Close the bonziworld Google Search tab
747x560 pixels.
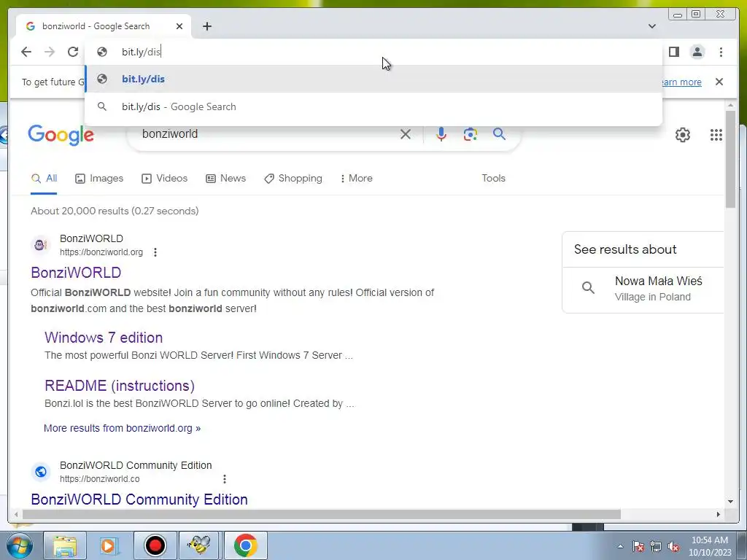(179, 26)
